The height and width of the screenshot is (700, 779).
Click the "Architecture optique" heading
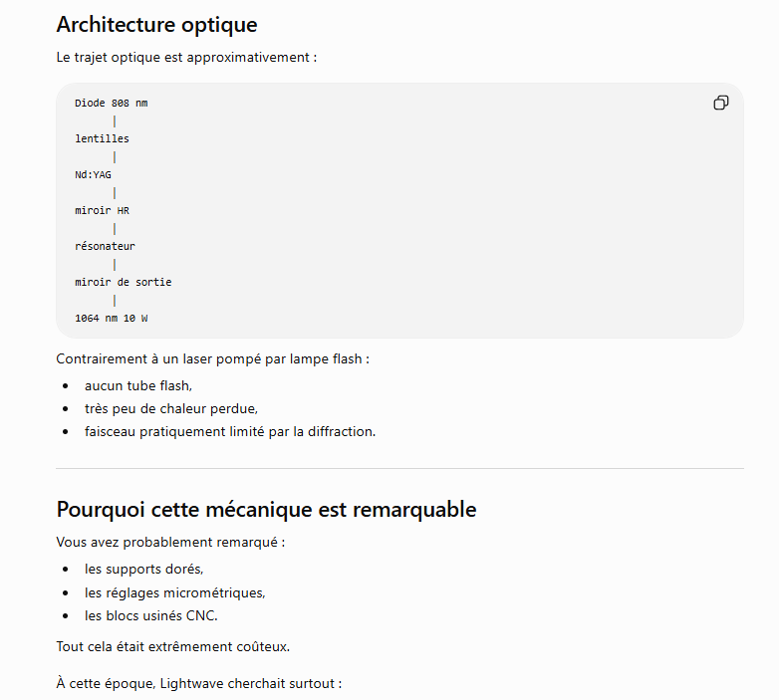pyautogui.click(x=157, y=25)
